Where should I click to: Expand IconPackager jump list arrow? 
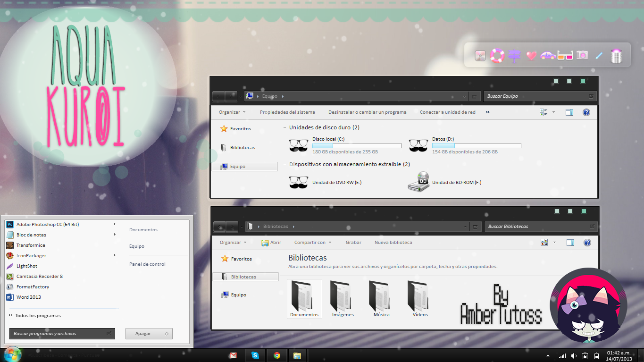click(x=115, y=255)
